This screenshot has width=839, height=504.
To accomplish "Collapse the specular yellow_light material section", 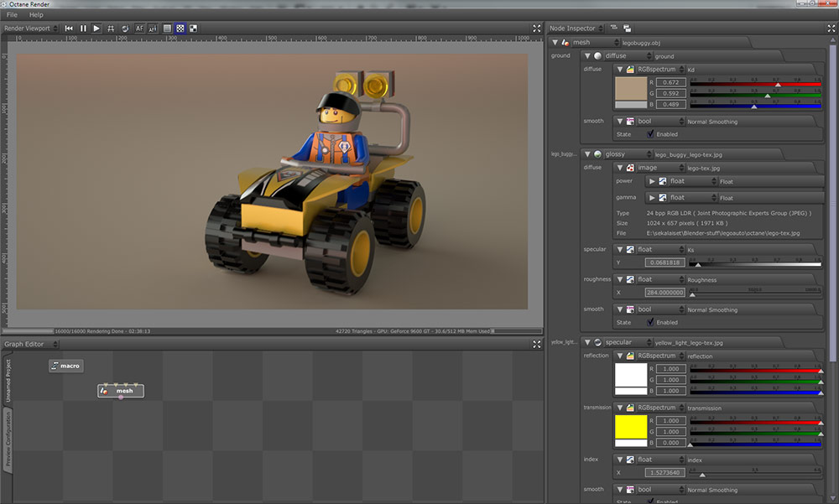I will pos(587,342).
